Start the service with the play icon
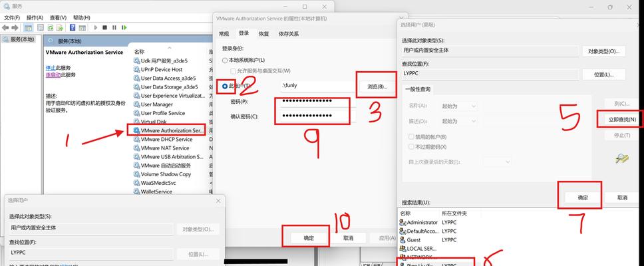 (96, 27)
